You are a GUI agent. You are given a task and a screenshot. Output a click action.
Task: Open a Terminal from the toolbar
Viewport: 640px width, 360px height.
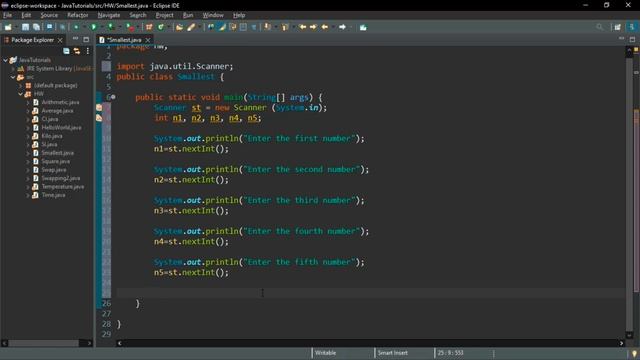(49, 27)
